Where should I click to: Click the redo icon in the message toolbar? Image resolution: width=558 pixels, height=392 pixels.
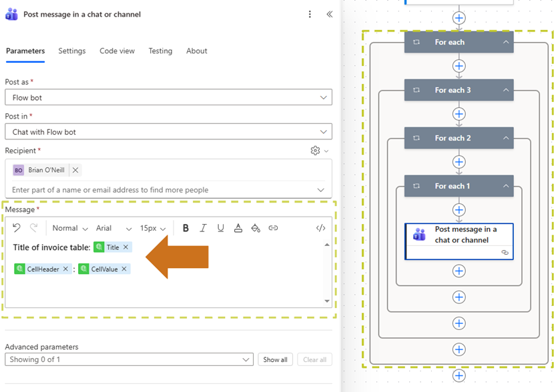[35, 228]
